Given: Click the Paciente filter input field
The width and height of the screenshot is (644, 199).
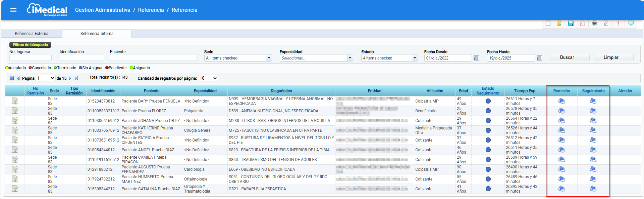Looking at the screenshot, I should 153,58.
